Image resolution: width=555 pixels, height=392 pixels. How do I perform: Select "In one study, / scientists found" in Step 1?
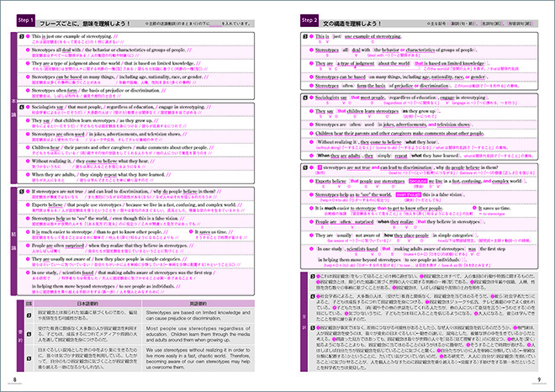click(x=123, y=273)
